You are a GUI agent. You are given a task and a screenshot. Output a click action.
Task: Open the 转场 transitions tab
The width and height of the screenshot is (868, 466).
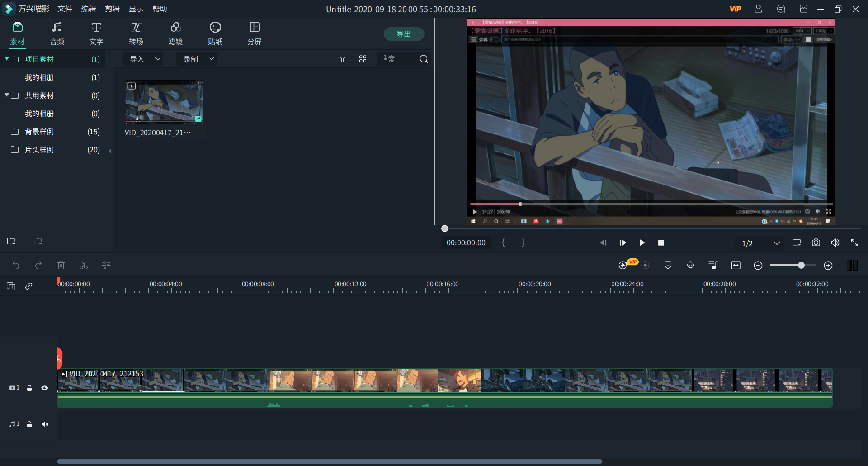[136, 33]
